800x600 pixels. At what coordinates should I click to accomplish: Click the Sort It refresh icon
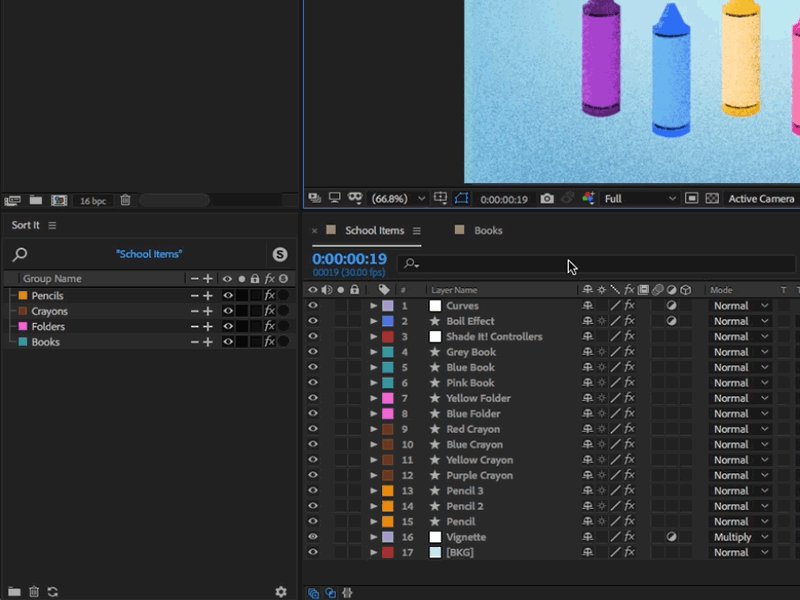[x=53, y=592]
